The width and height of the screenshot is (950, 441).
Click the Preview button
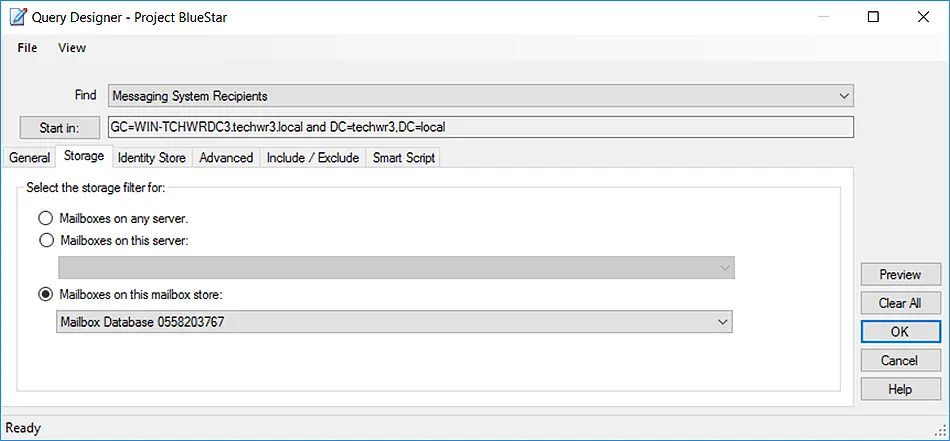(x=900, y=274)
